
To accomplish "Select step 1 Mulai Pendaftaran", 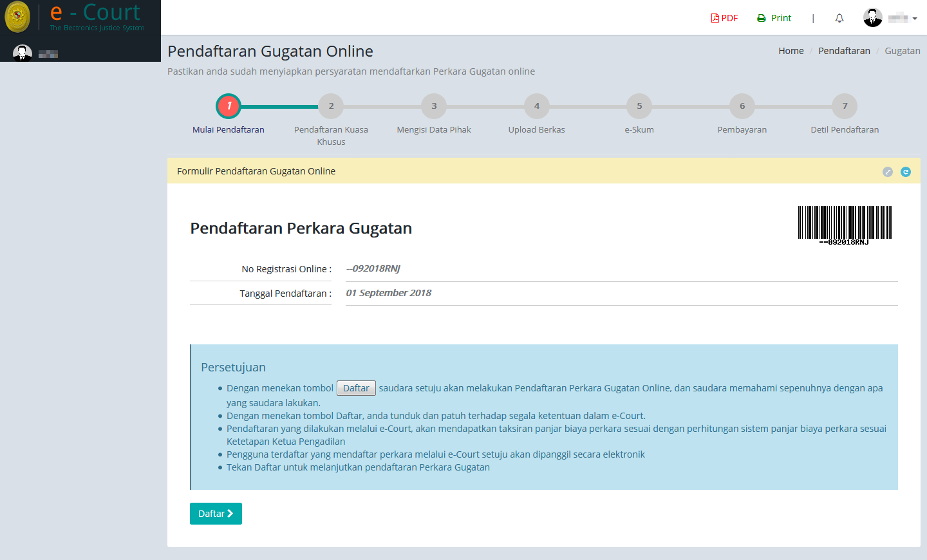I will pos(229,106).
